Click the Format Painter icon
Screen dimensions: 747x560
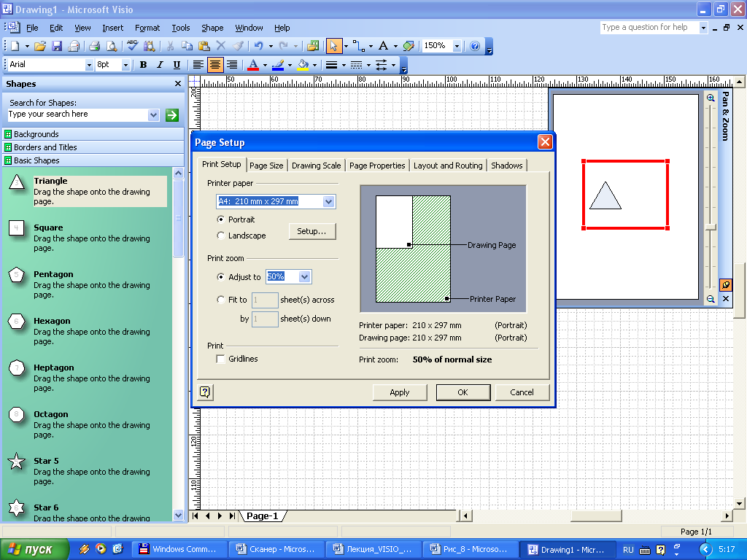click(x=238, y=46)
